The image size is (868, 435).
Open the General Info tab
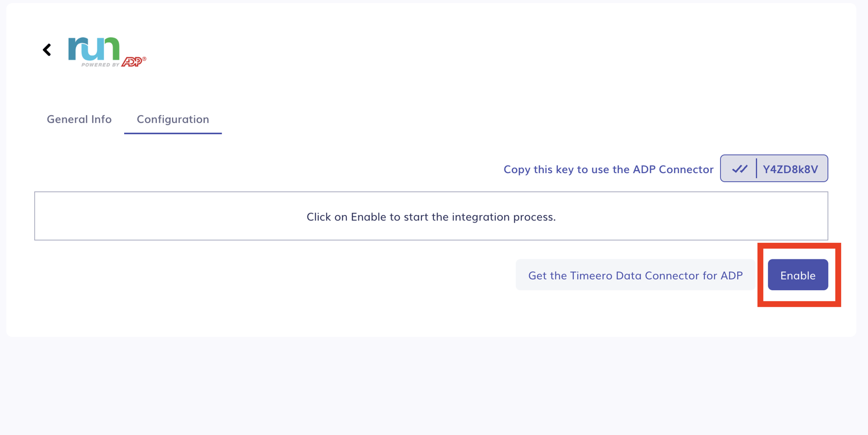click(79, 119)
